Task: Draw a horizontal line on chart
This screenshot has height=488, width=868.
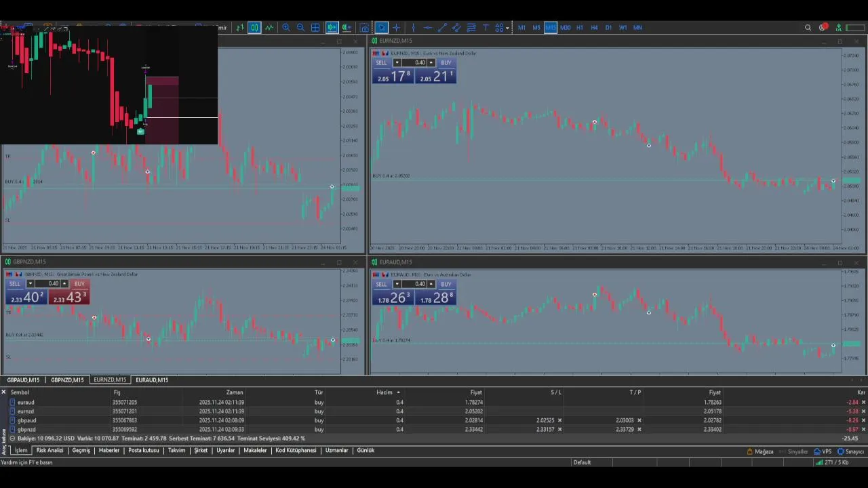Action: click(427, 28)
